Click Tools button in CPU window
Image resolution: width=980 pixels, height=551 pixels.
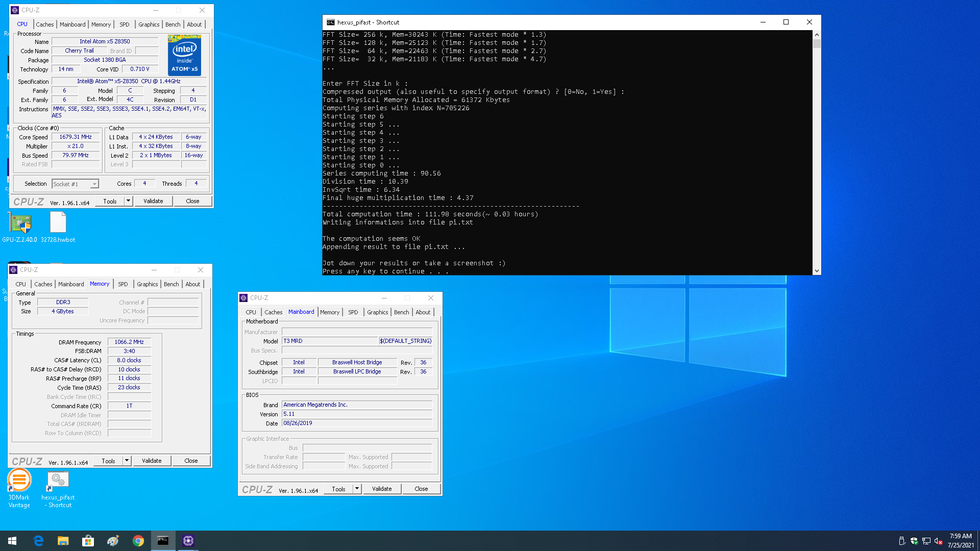[110, 201]
